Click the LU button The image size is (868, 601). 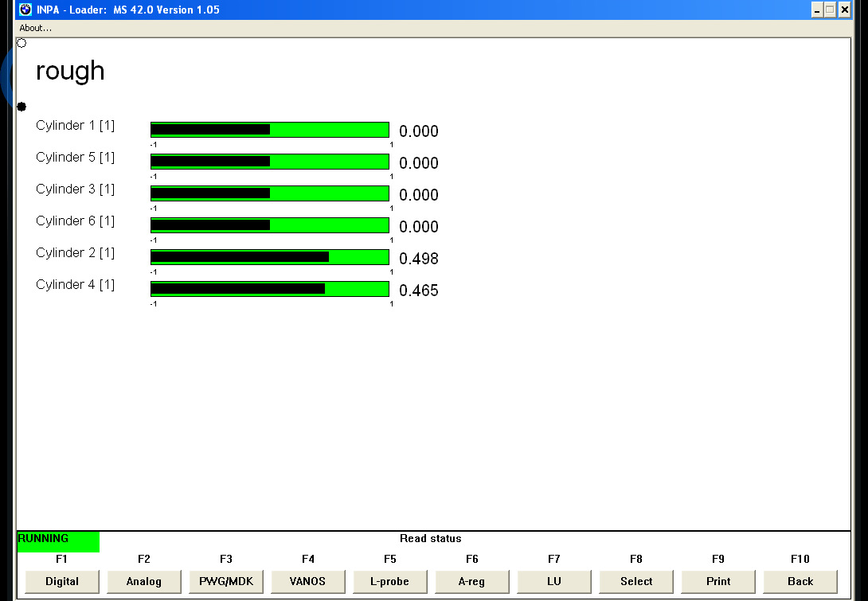pyautogui.click(x=553, y=581)
